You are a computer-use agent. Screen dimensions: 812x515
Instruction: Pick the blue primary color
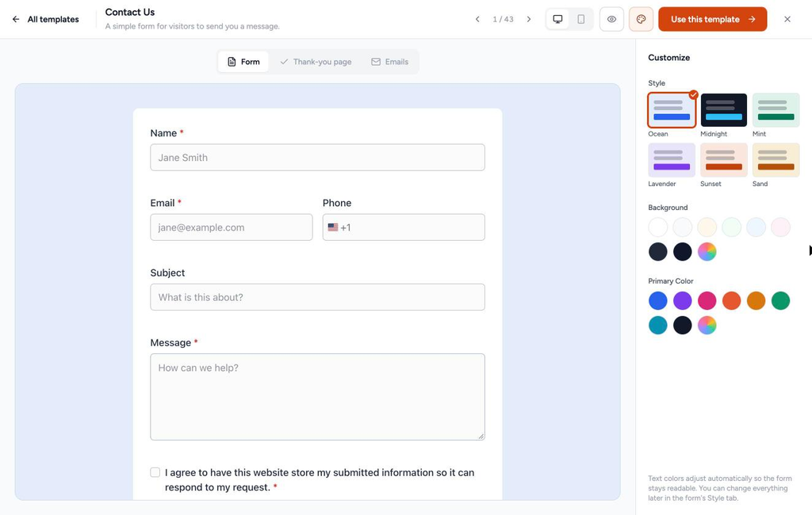click(658, 301)
